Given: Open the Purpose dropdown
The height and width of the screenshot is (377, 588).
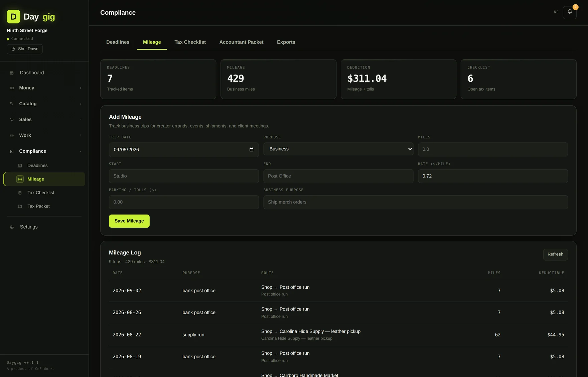Looking at the screenshot, I should [338, 149].
